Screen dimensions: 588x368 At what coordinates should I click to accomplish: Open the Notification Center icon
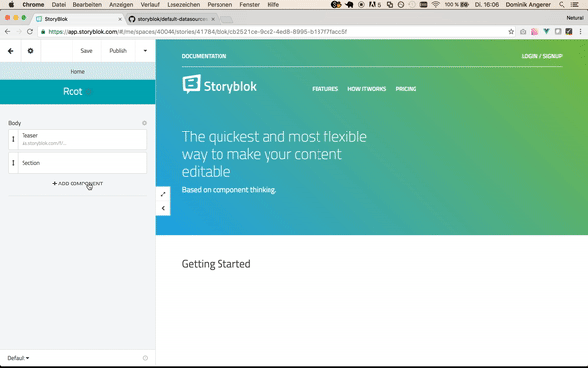pos(574,5)
